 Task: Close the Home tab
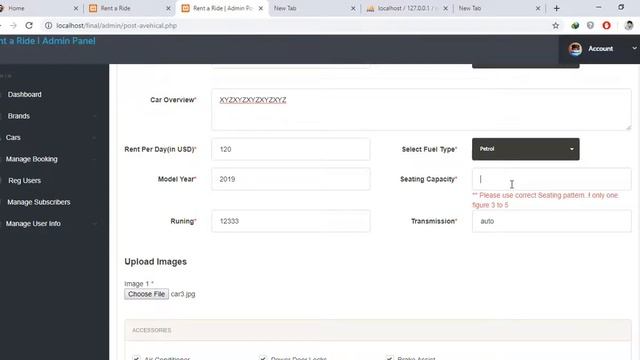click(x=76, y=8)
